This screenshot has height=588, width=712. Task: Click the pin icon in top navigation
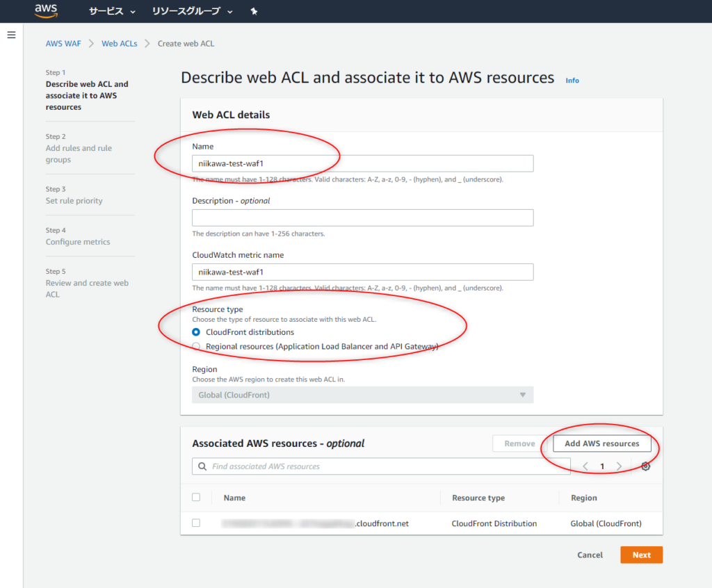pyautogui.click(x=255, y=11)
